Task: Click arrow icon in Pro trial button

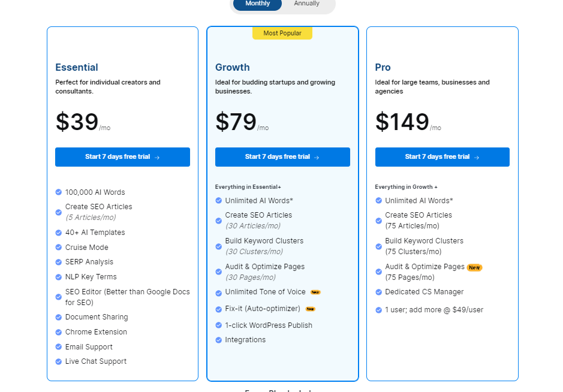Action: click(x=477, y=157)
